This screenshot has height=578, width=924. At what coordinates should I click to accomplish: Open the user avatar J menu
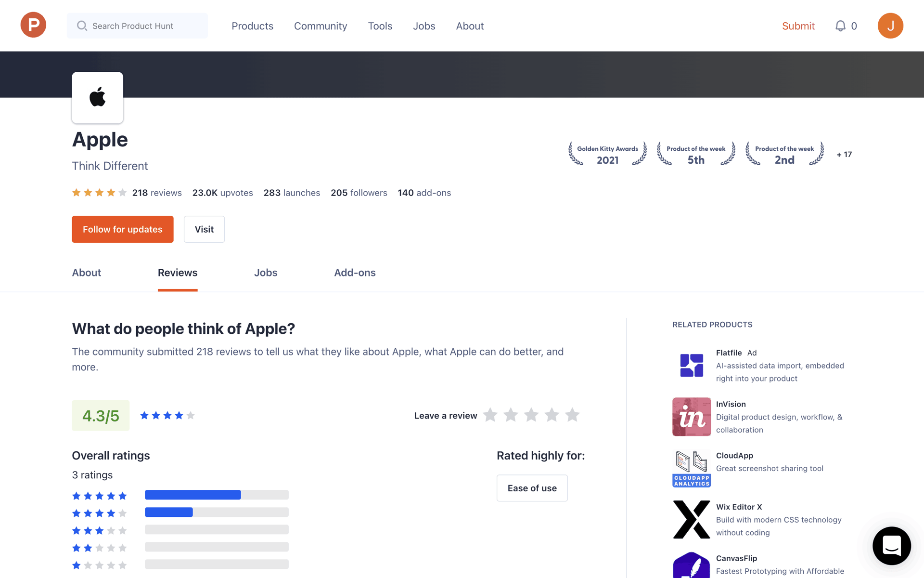(x=890, y=26)
